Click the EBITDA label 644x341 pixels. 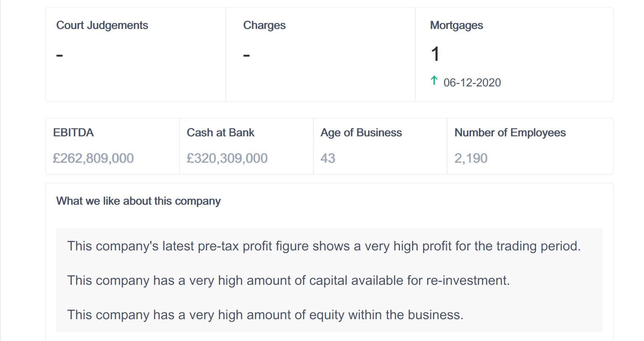(73, 133)
